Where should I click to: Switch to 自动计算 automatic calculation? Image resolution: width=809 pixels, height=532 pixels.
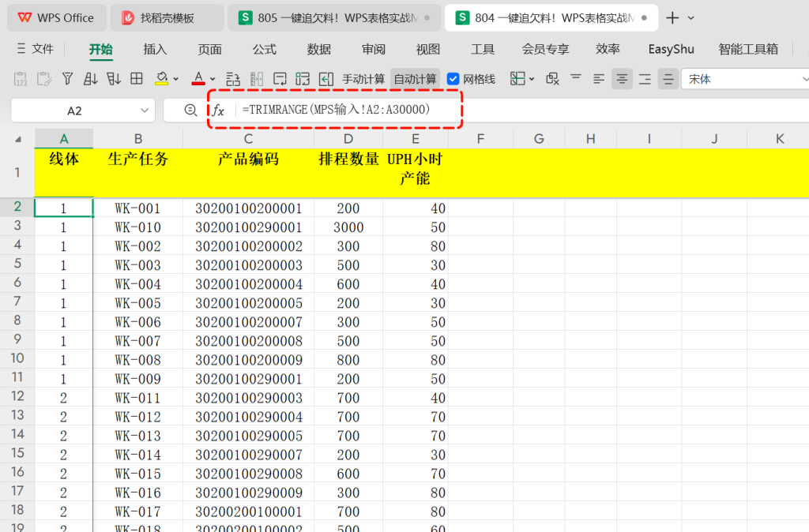pos(415,79)
